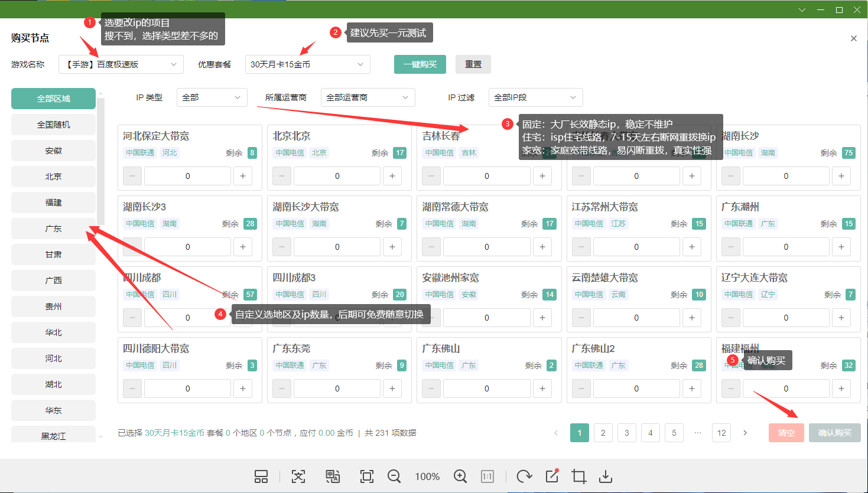Click the zoom in magnifier icon
The height and width of the screenshot is (493, 868).
460,476
